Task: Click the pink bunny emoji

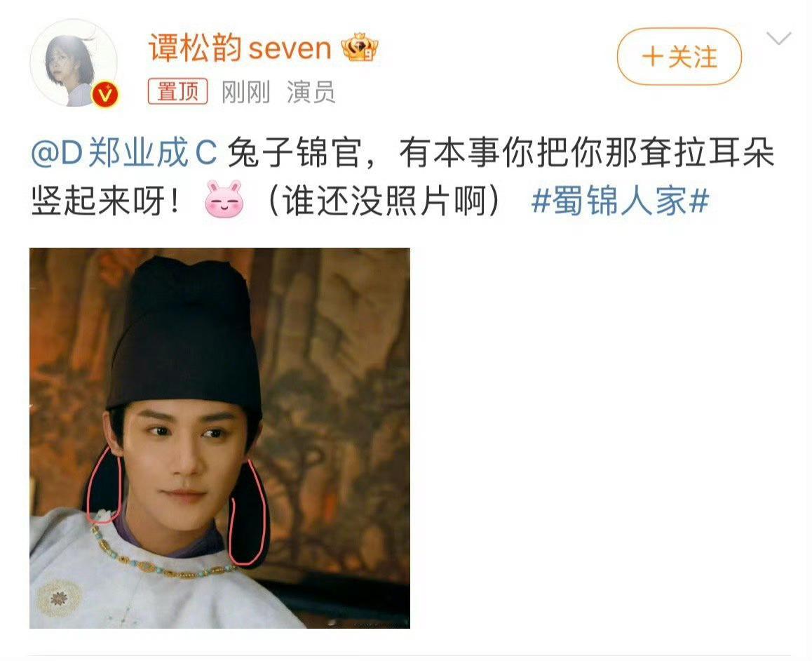Action: click(224, 199)
